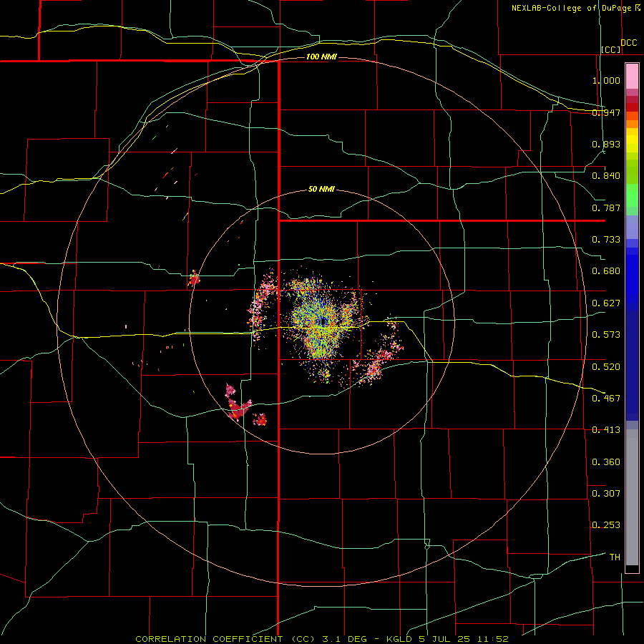The height and width of the screenshot is (644, 644).
Task: Click the 0.680 value on the color scale
Action: (x=606, y=271)
